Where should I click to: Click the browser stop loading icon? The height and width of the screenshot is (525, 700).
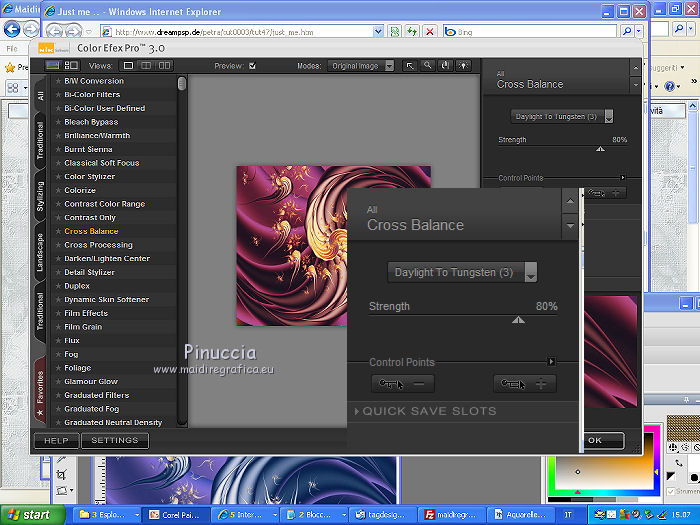pyautogui.click(x=430, y=31)
